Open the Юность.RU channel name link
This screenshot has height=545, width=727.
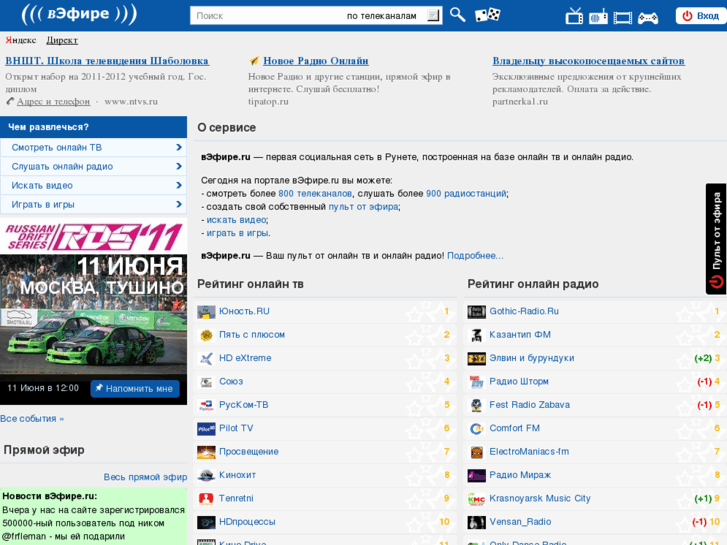tap(244, 311)
